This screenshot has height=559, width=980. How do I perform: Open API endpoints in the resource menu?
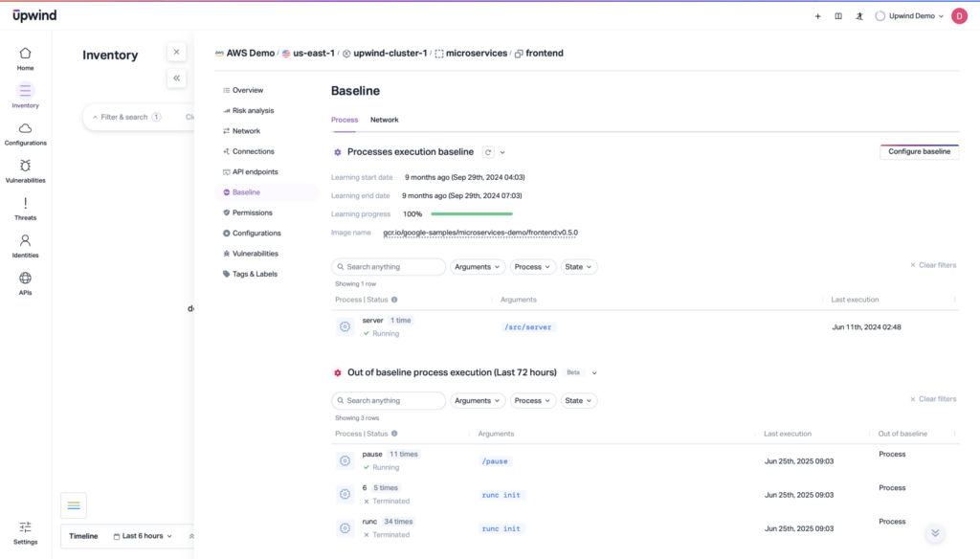click(255, 172)
